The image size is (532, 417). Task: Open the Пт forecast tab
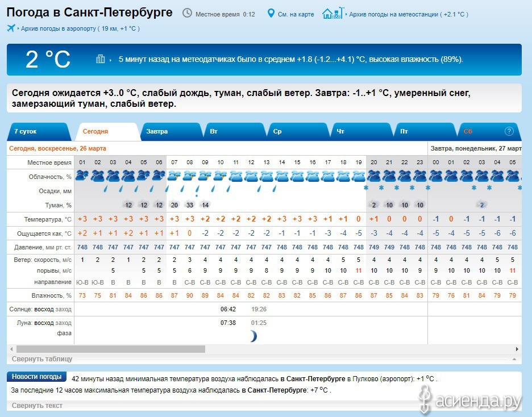425,132
